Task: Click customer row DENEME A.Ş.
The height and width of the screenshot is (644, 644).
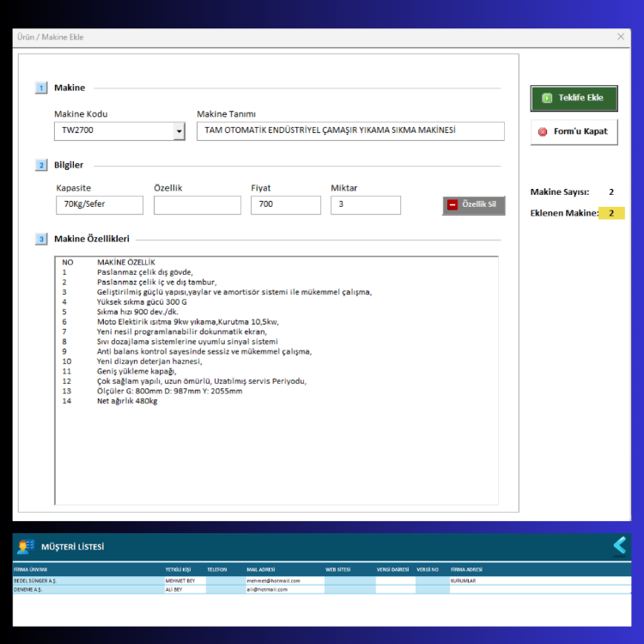Action: coord(322,589)
